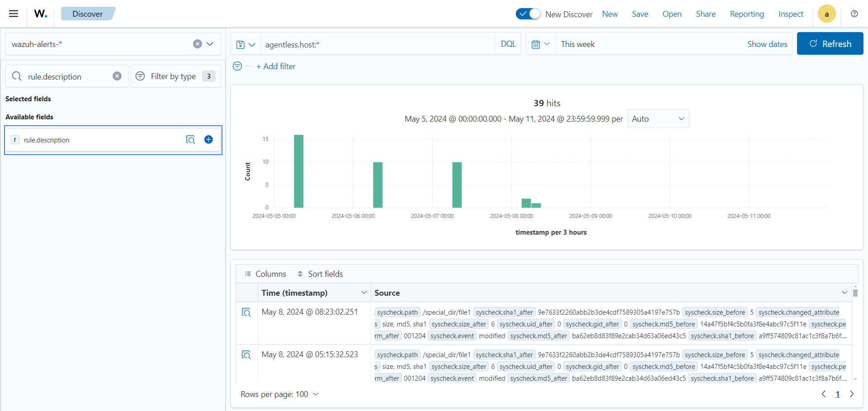Open the Inspect menu item
868x411 pixels.
coord(790,14)
